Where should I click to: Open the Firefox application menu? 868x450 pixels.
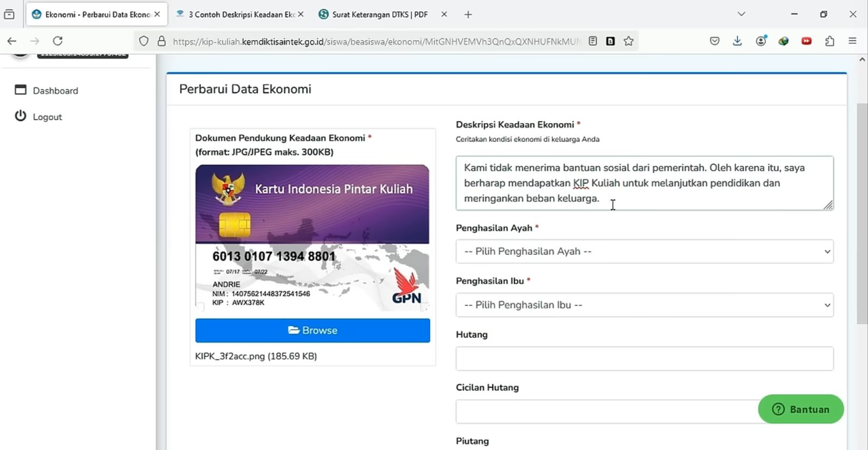pos(852,41)
